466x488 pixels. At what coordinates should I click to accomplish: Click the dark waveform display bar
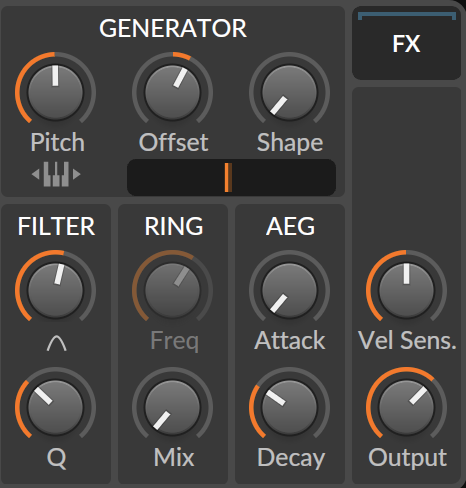point(231,177)
